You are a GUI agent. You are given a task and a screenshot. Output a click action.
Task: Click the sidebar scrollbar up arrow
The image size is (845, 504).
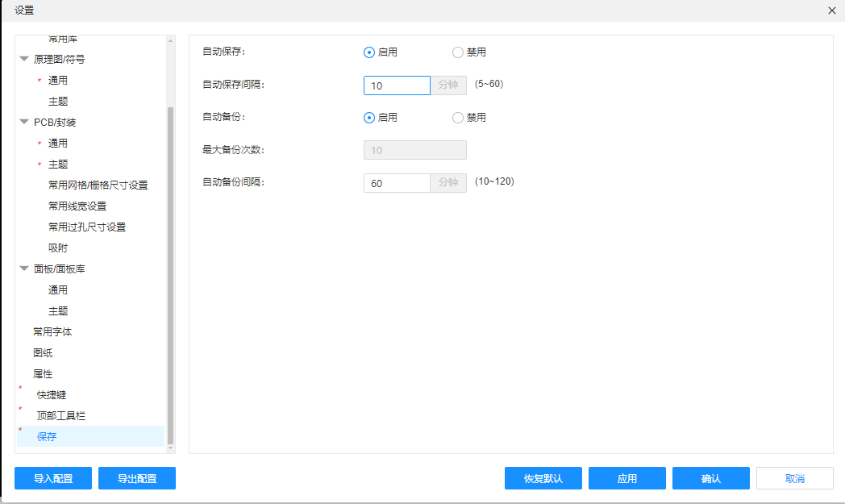170,40
